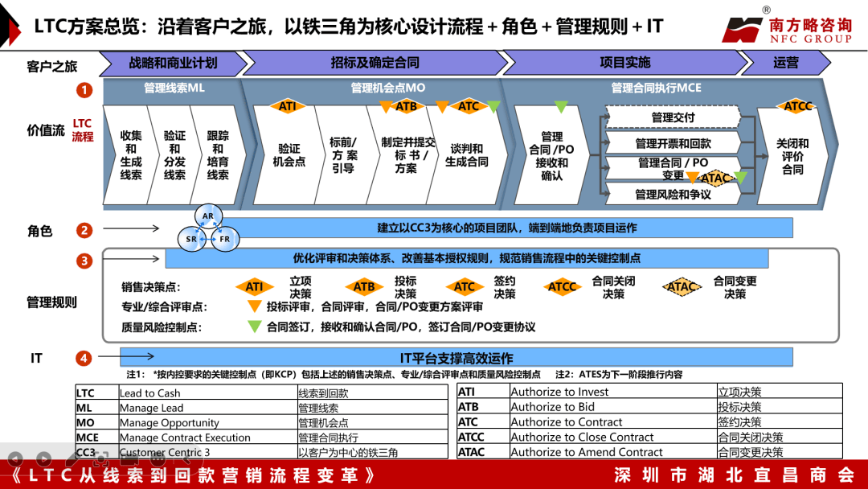Click the next slide arrow icon
This screenshot has height=489, width=868.
point(43,458)
